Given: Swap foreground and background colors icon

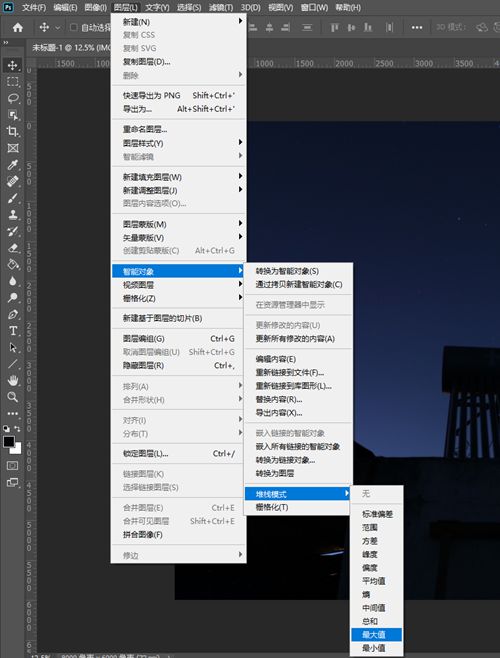Looking at the screenshot, I should click(x=17, y=429).
